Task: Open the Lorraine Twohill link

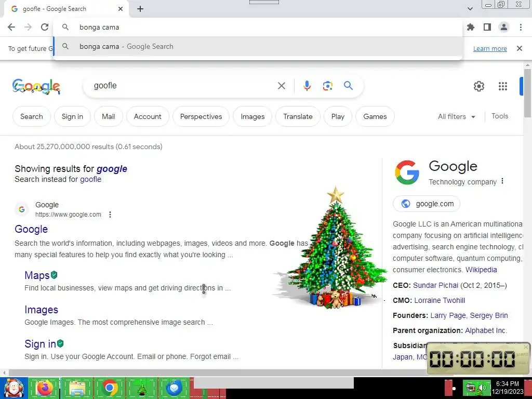Action: (x=440, y=300)
